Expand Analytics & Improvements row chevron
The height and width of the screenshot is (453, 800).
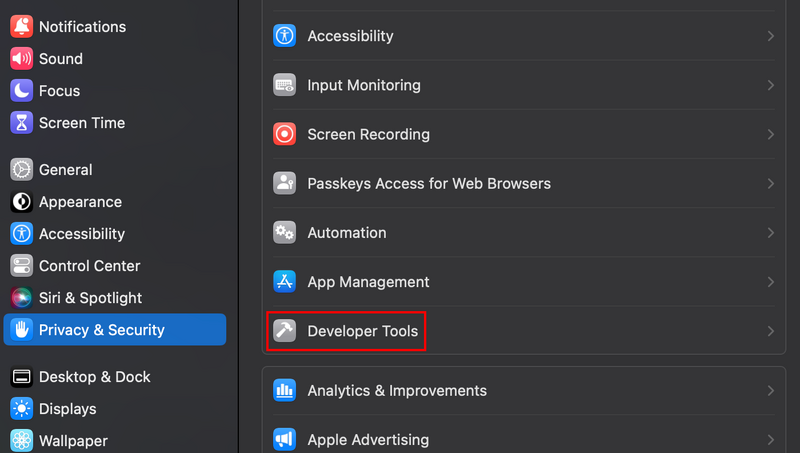click(x=770, y=390)
